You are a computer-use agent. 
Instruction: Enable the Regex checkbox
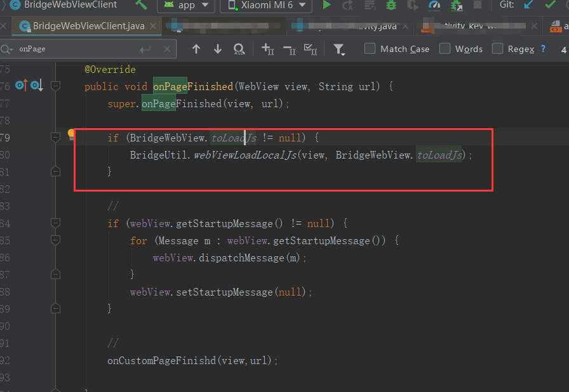[497, 48]
